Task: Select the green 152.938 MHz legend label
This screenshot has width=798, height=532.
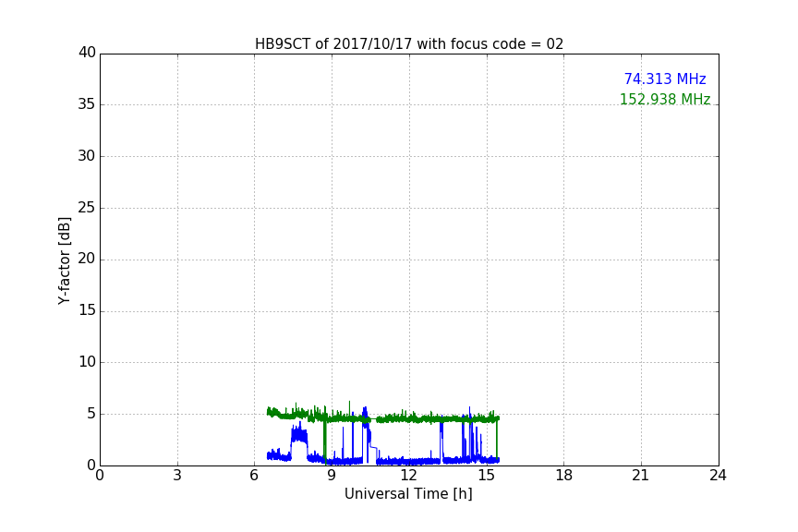Action: pos(665,99)
